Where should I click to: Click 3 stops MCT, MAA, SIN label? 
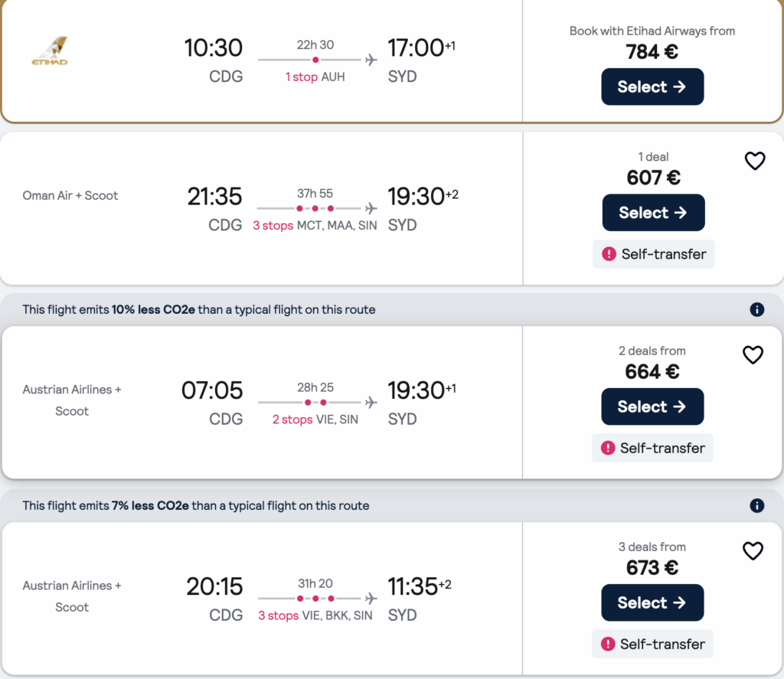(x=315, y=226)
